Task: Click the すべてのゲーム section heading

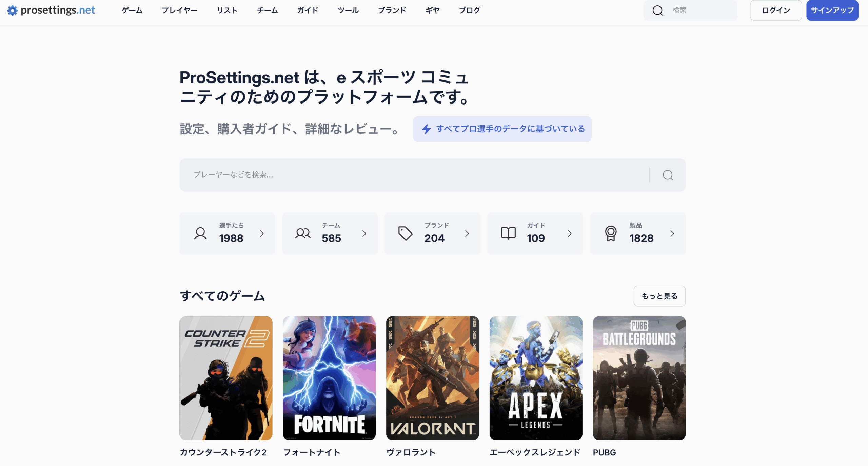Action: click(x=222, y=296)
